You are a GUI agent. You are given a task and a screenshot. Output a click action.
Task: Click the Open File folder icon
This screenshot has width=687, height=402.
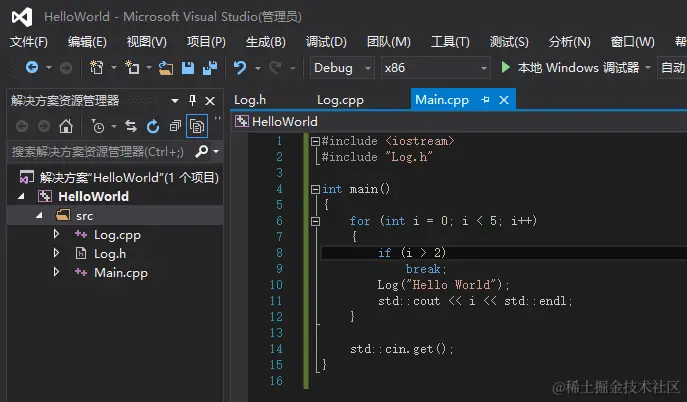coord(166,68)
